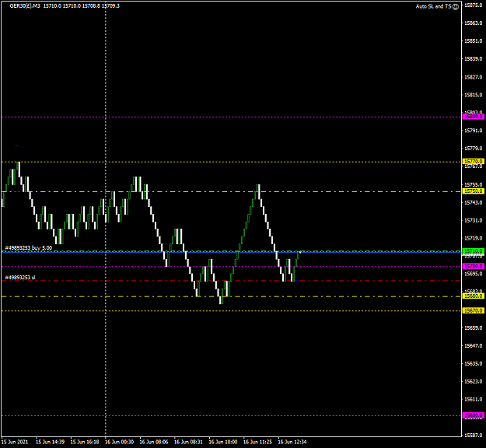The image size is (486, 448).
Task: Click the 15 Jun 14:39 time label
Action: coord(50,442)
